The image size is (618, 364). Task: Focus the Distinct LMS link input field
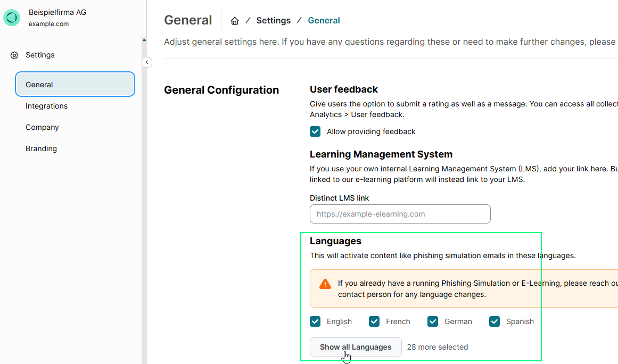pos(400,214)
